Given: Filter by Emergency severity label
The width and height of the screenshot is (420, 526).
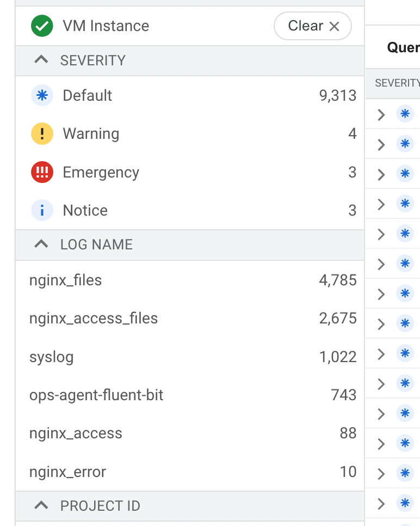Looking at the screenshot, I should click(101, 173).
